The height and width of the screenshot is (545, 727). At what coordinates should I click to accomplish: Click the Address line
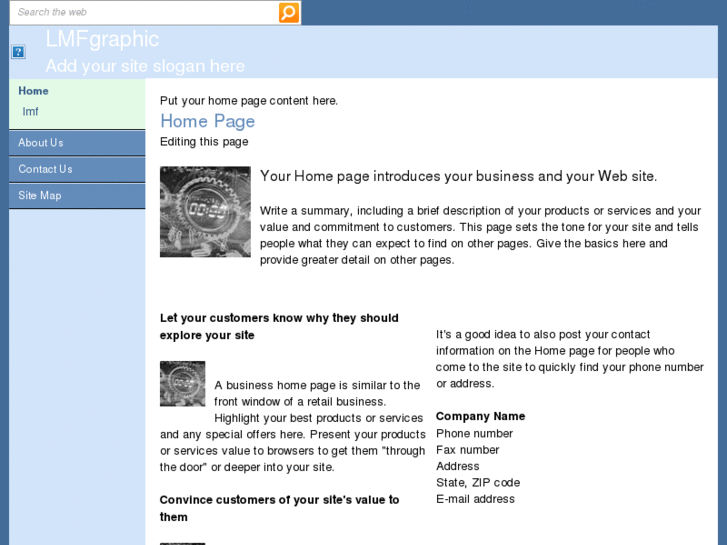[x=458, y=466]
